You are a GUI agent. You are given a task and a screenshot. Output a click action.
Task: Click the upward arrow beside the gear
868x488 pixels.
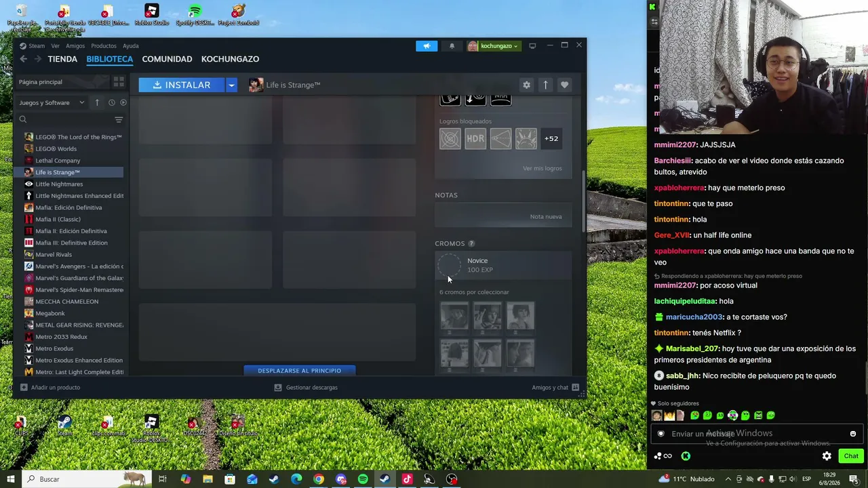point(545,85)
